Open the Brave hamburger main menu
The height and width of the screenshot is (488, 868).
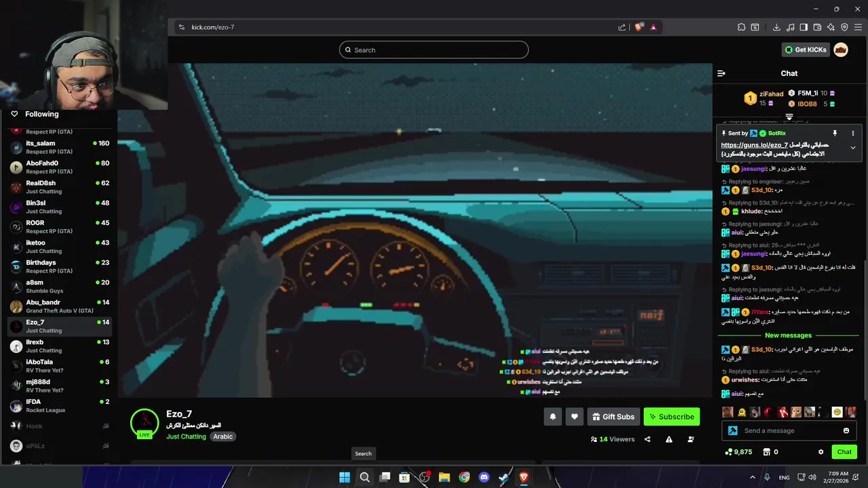858,27
